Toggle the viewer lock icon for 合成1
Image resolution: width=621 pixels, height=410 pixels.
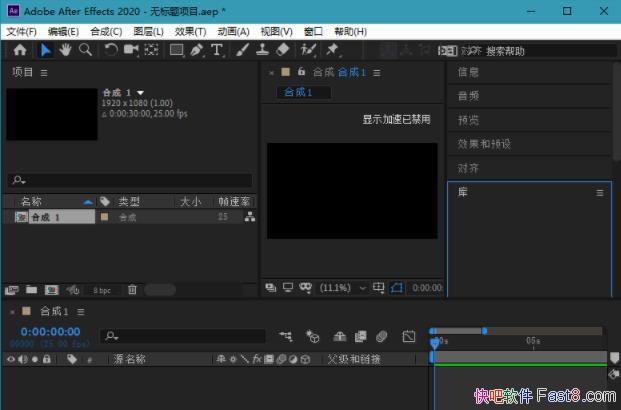pyautogui.click(x=301, y=72)
